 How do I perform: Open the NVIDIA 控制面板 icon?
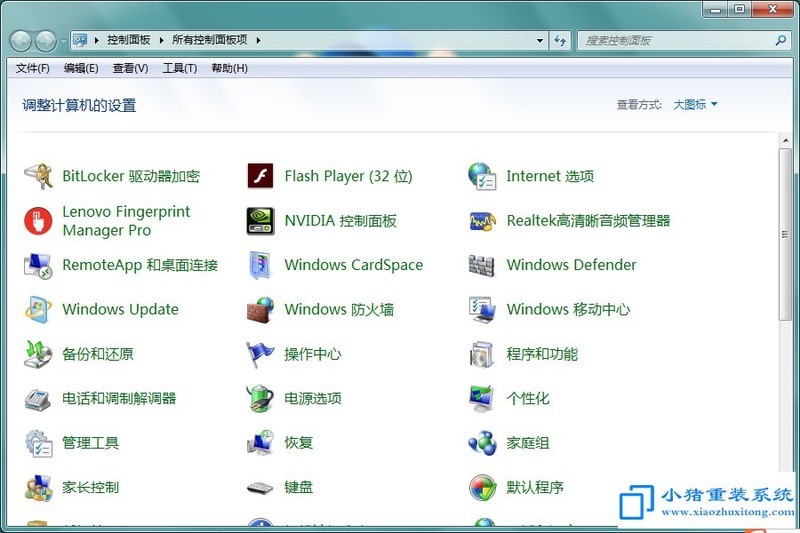tap(260, 221)
